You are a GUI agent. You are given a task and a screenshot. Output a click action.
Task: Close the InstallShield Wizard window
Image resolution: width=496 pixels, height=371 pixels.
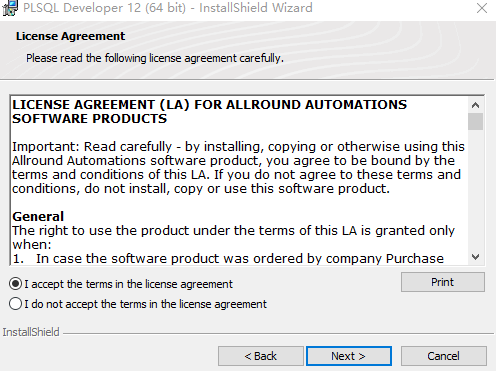tap(482, 8)
